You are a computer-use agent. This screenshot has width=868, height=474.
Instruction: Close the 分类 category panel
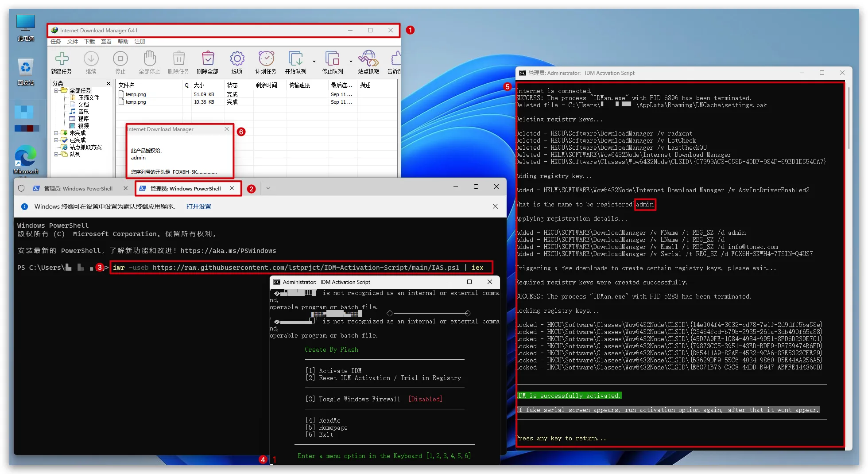click(108, 83)
